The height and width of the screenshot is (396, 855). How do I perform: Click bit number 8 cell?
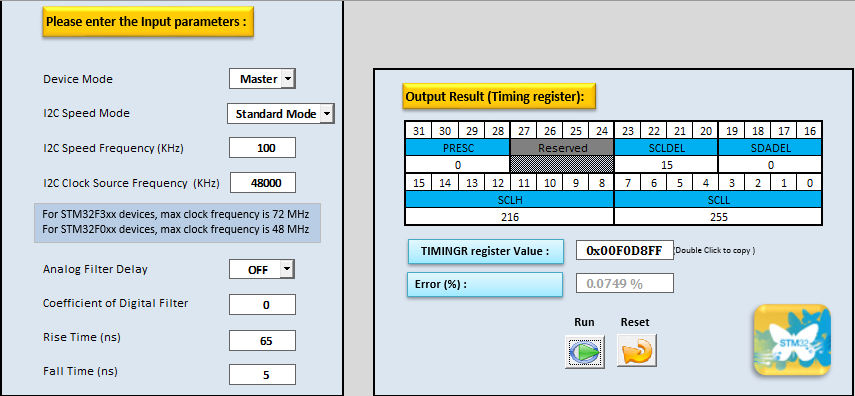click(601, 183)
